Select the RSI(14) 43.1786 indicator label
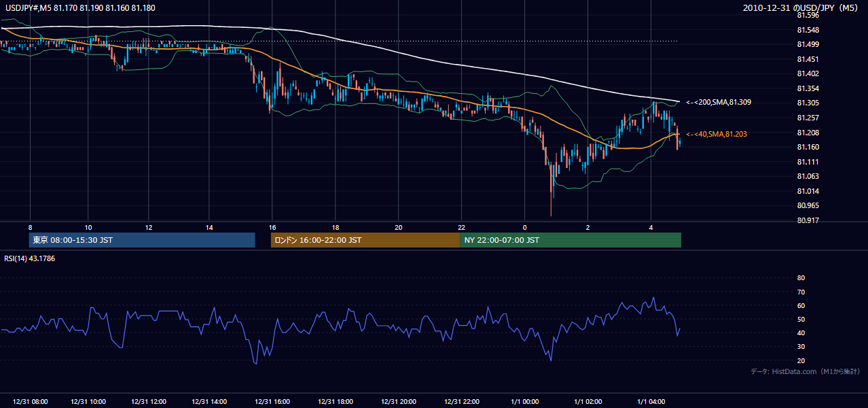Viewport: 868px width, 408px height. pyautogui.click(x=30, y=258)
